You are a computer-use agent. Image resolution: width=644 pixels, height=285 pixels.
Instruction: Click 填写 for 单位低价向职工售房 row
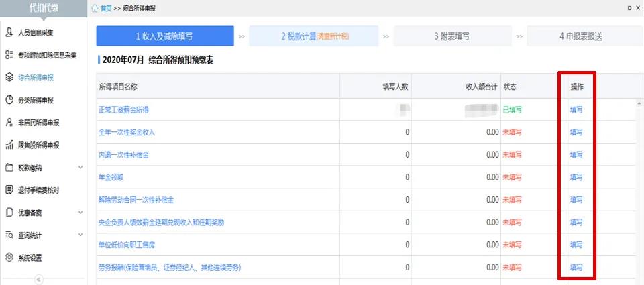[x=576, y=245]
